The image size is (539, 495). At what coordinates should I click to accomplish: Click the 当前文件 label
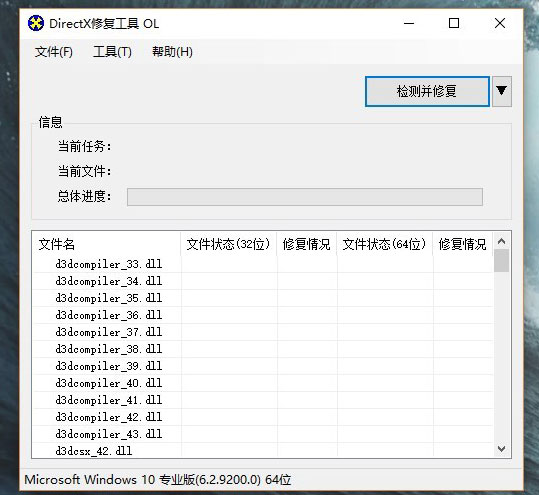(85, 171)
